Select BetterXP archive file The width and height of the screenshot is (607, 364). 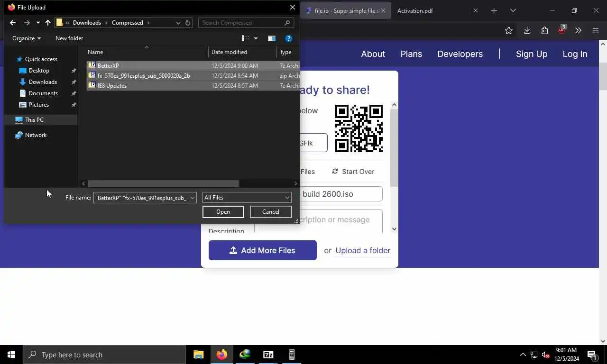[x=193, y=66]
